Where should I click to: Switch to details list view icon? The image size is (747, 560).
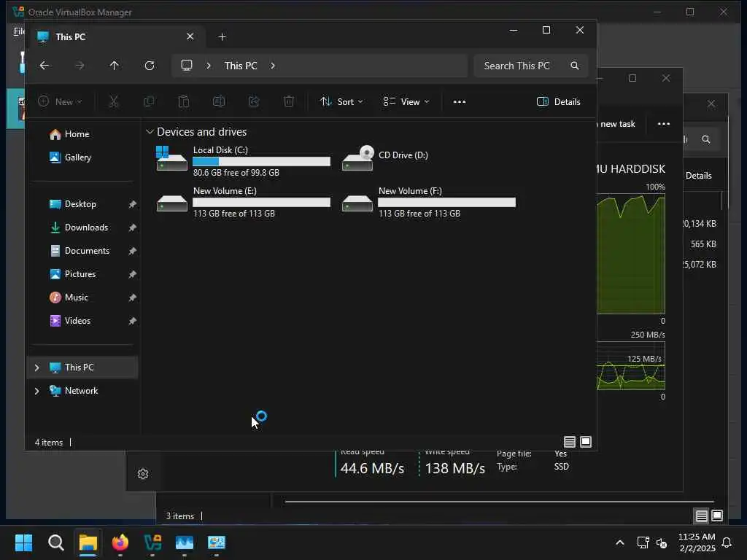pos(569,442)
